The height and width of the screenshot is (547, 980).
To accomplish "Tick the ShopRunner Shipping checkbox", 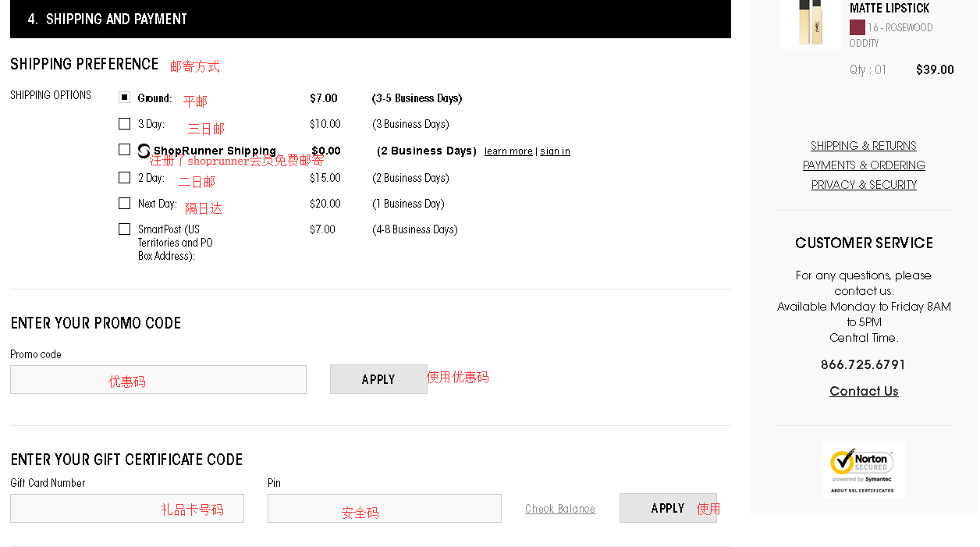I will 124,149.
